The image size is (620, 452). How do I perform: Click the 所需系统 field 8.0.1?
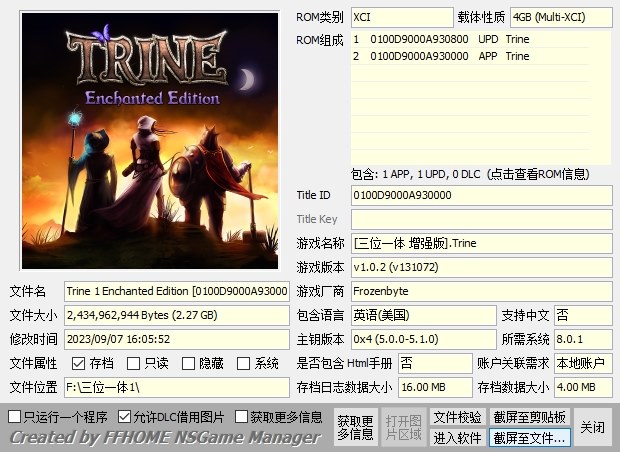583,339
